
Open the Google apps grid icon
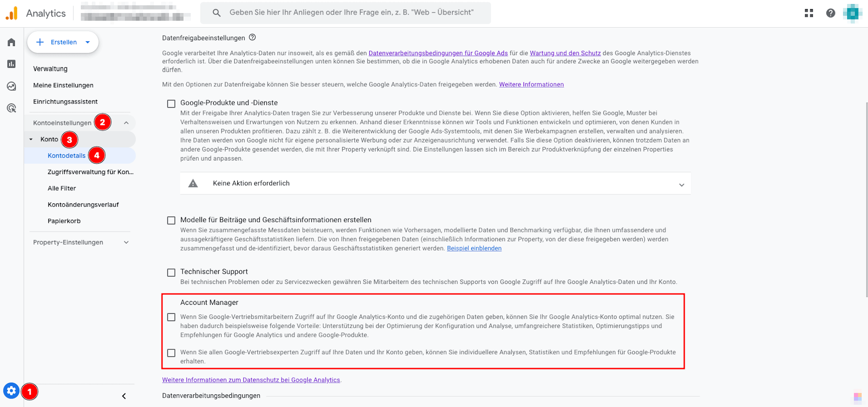[809, 13]
